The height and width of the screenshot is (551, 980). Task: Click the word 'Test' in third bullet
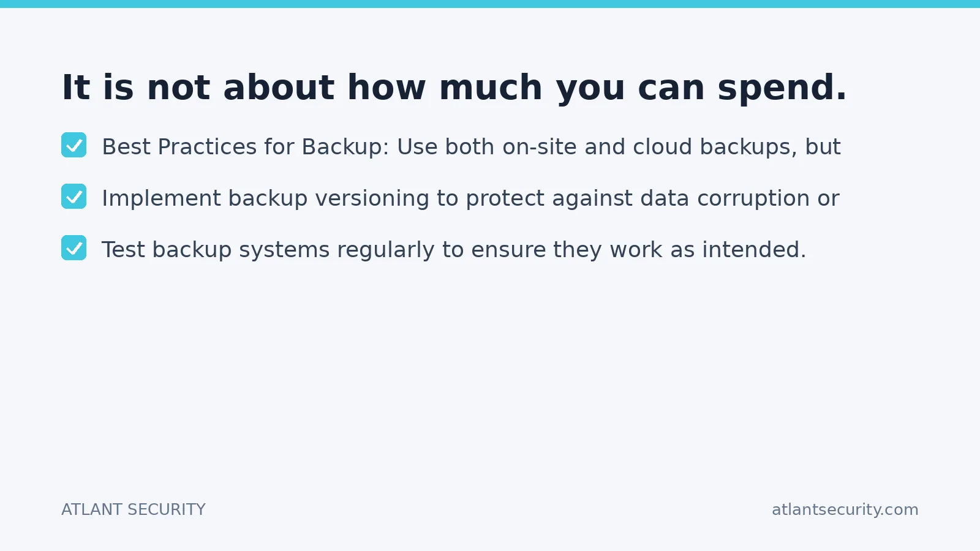point(123,250)
